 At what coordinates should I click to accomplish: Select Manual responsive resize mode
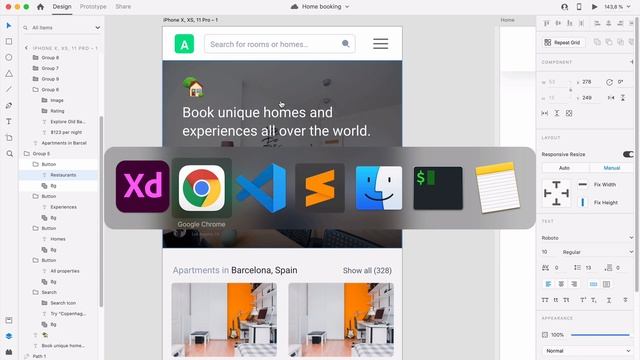tap(611, 168)
